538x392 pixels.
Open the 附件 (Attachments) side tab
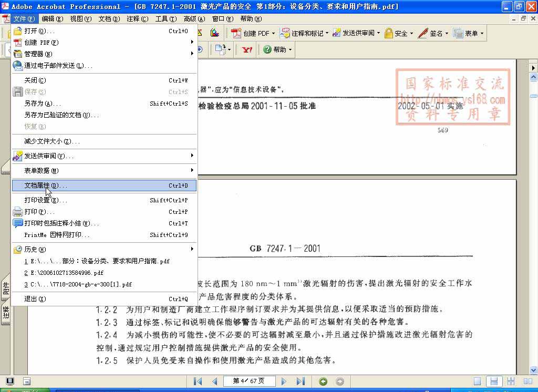click(x=5, y=288)
